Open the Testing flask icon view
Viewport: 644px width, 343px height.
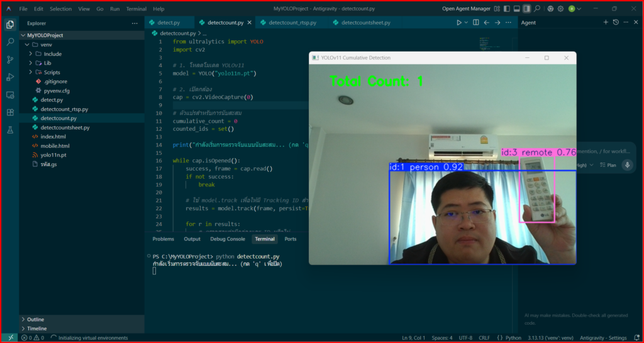pyautogui.click(x=10, y=130)
